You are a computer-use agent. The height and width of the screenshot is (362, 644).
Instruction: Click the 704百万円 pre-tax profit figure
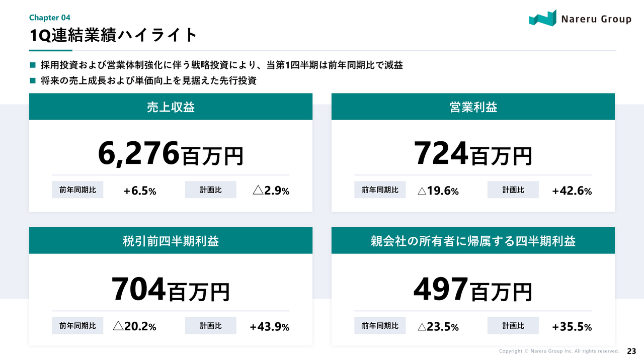click(x=171, y=289)
